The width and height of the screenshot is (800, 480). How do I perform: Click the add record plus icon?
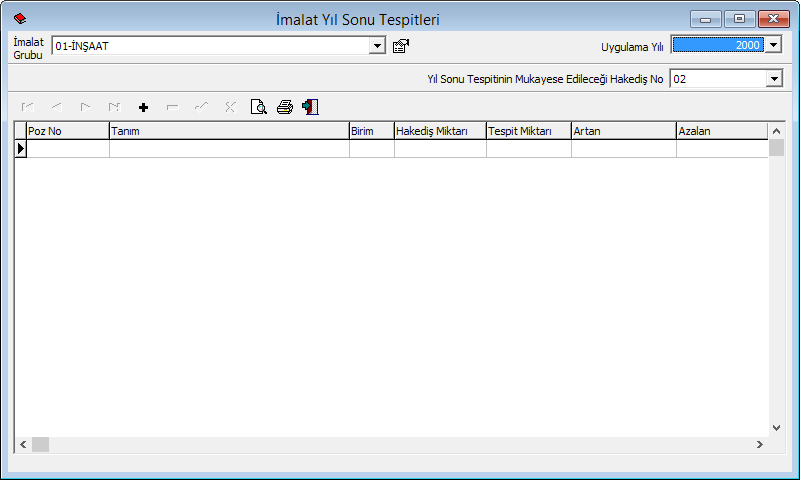(143, 107)
